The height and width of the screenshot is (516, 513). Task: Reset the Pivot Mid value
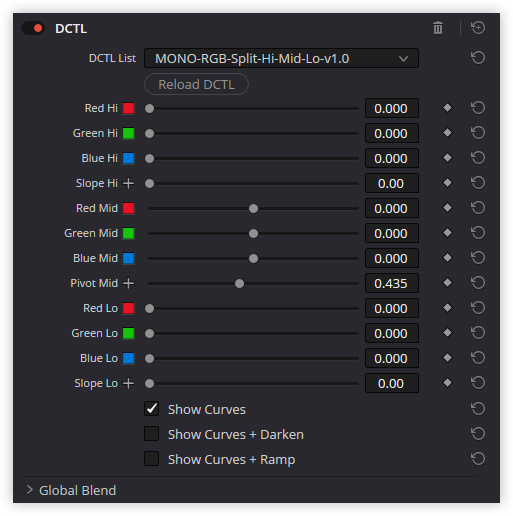point(478,283)
